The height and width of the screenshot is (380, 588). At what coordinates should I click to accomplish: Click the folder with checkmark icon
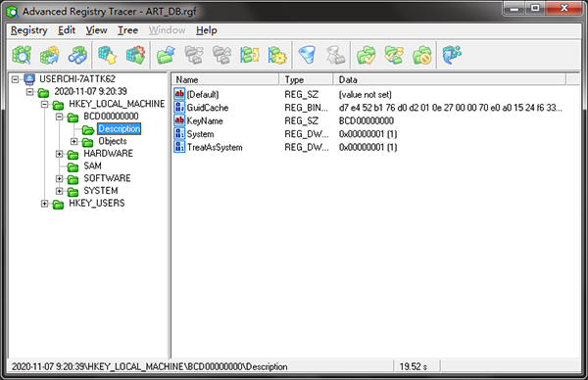[x=366, y=55]
